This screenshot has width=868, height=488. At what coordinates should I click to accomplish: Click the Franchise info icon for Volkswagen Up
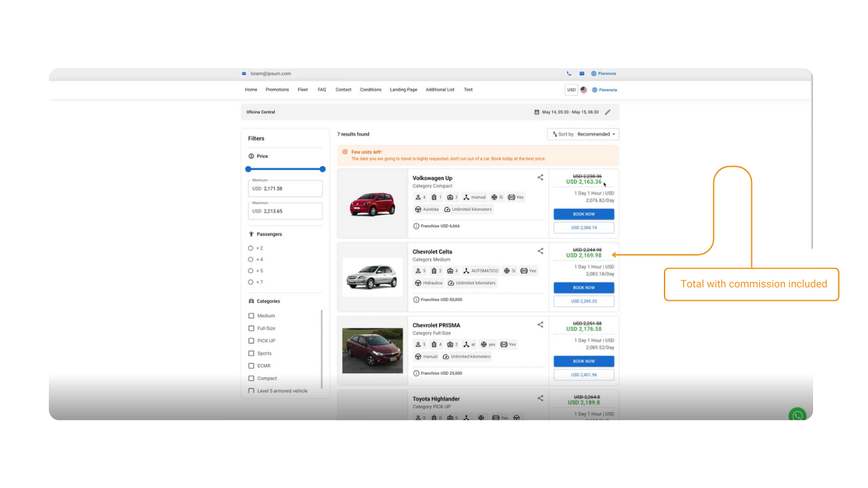click(x=416, y=226)
